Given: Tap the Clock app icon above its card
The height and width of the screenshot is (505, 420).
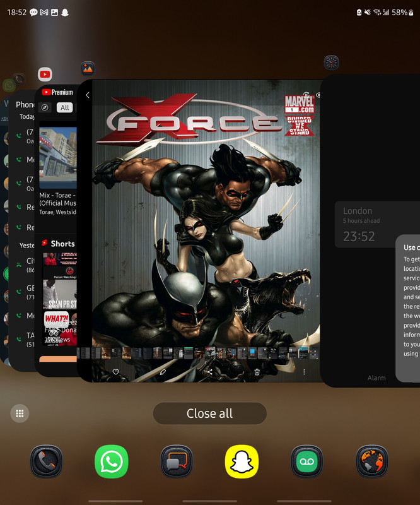Looking at the screenshot, I should click(331, 62).
